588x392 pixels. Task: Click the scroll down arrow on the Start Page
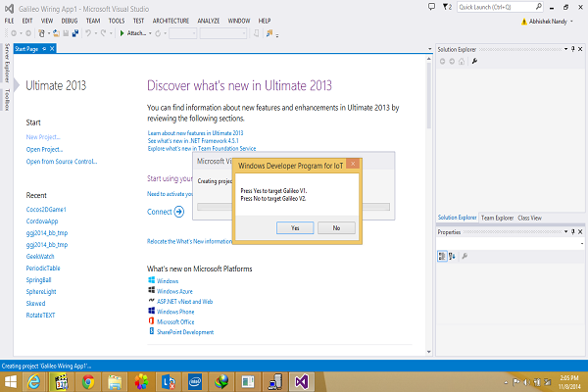click(428, 352)
